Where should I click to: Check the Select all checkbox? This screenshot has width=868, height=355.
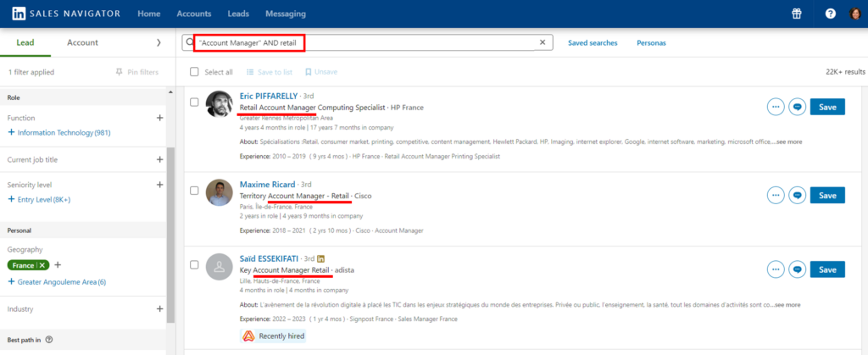[195, 72]
